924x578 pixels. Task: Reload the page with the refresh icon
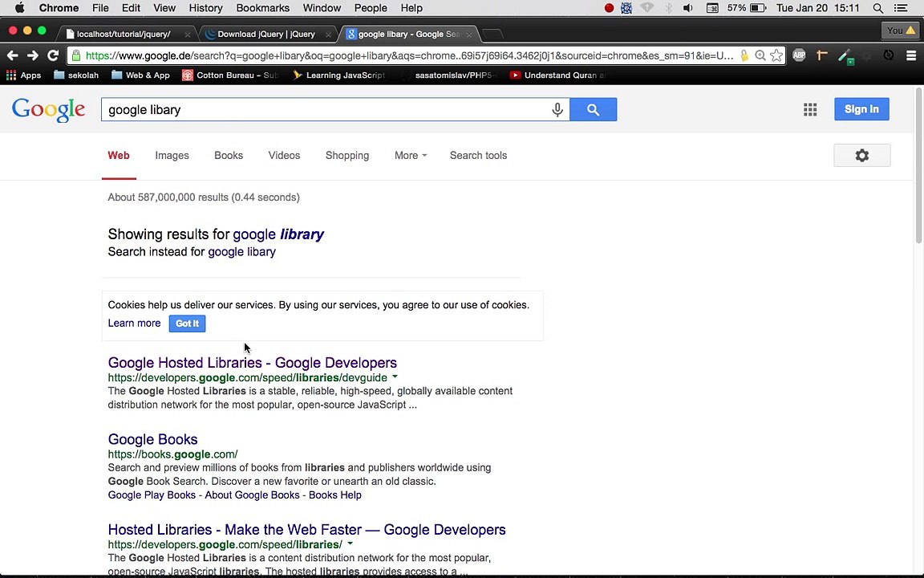pos(53,55)
